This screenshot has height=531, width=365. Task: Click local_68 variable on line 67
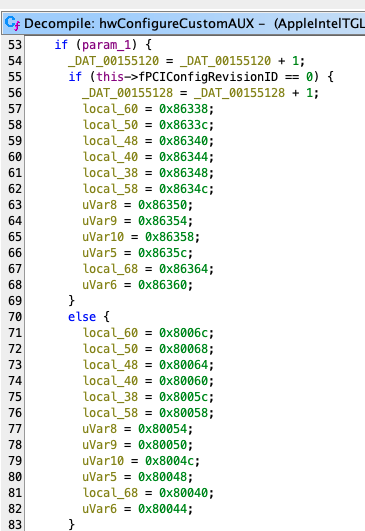coord(110,269)
